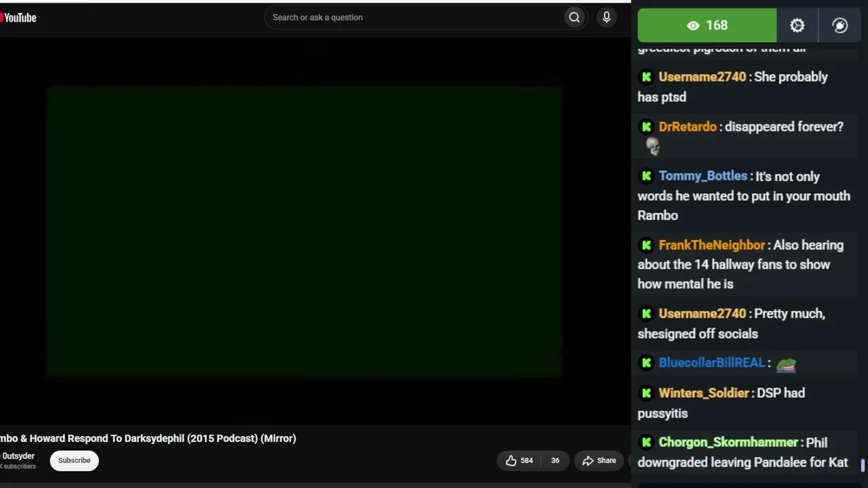Viewport: 868px width, 488px height.
Task: Click Username2740's name on 'She probably has ptsd'
Action: 702,77
